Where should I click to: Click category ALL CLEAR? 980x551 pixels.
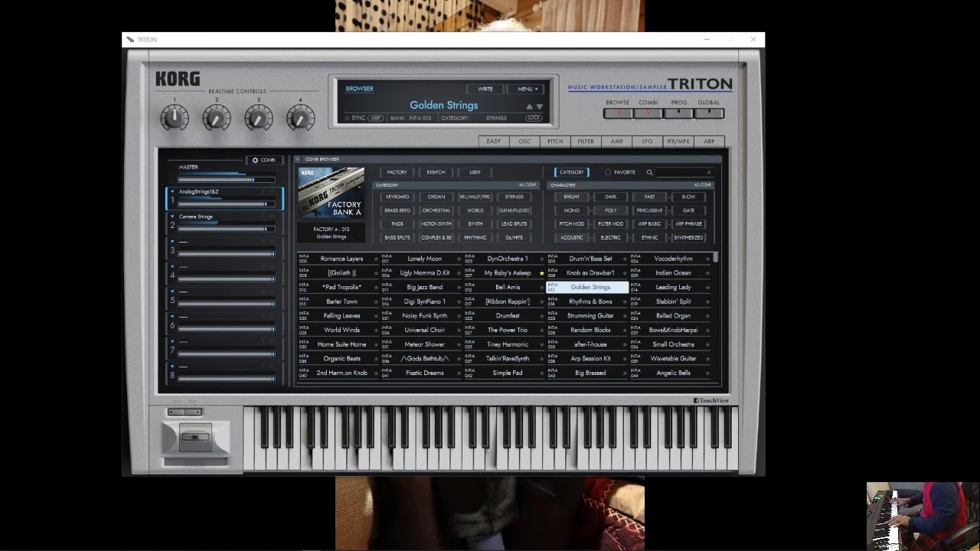(528, 185)
